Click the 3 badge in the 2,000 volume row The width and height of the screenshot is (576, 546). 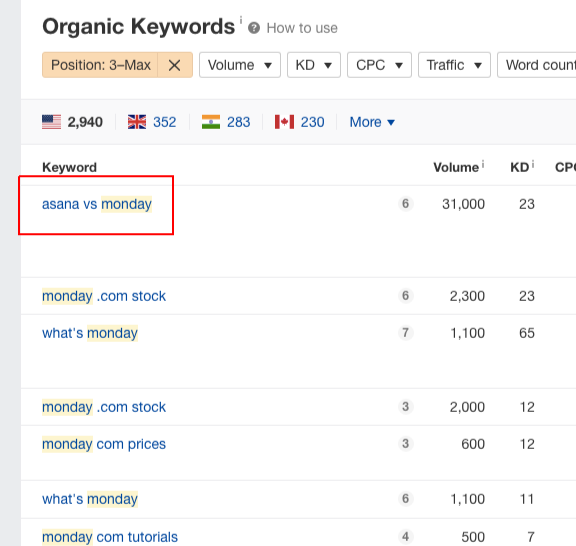(406, 406)
